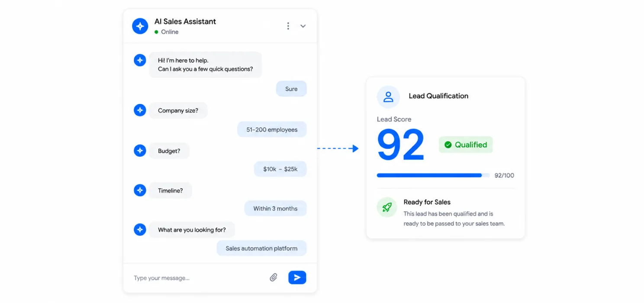Click the "Ready for Sales" heading

point(427,202)
